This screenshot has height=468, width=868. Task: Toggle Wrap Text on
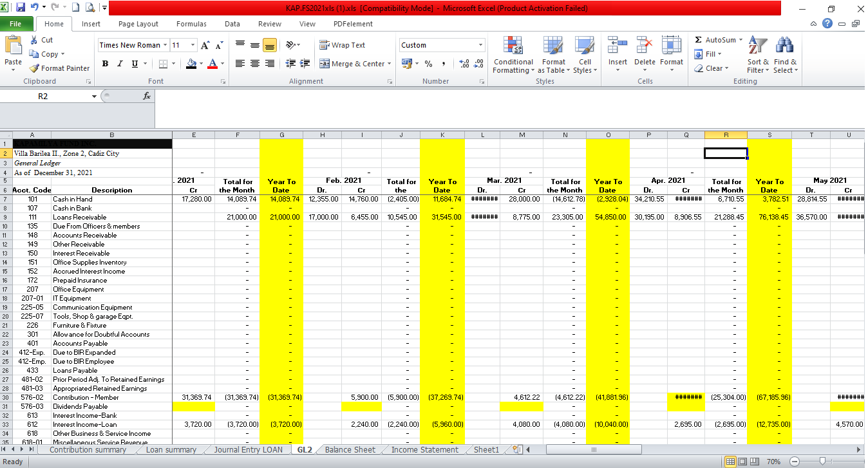(x=343, y=45)
